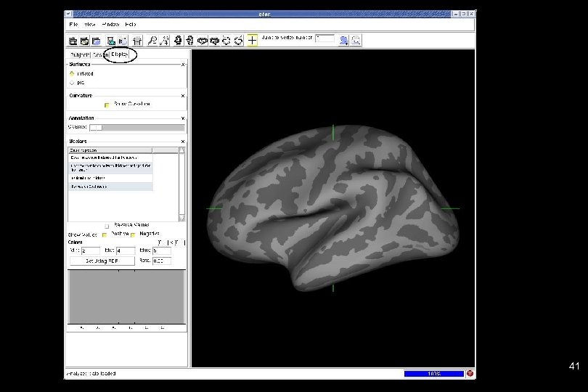Click the first toolbar icon for loading data table

[73, 41]
